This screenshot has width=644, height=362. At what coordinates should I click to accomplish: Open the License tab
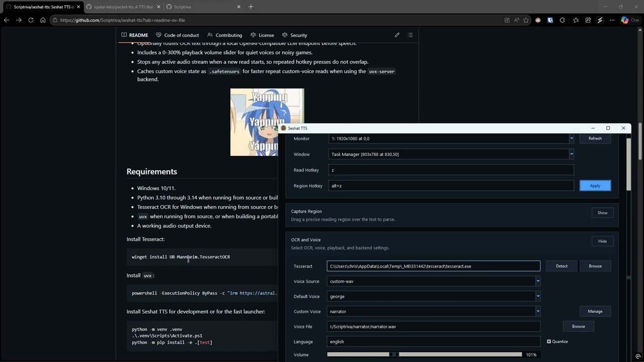[262, 35]
